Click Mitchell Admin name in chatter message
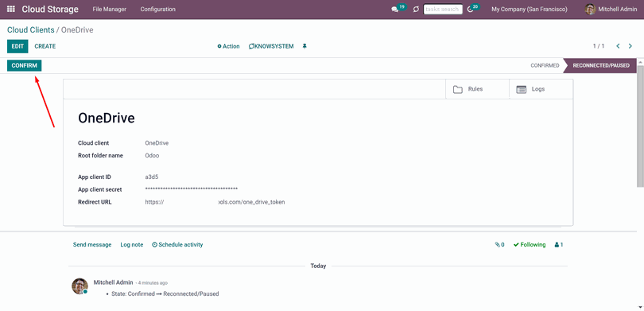The height and width of the screenshot is (311, 644). [114, 282]
